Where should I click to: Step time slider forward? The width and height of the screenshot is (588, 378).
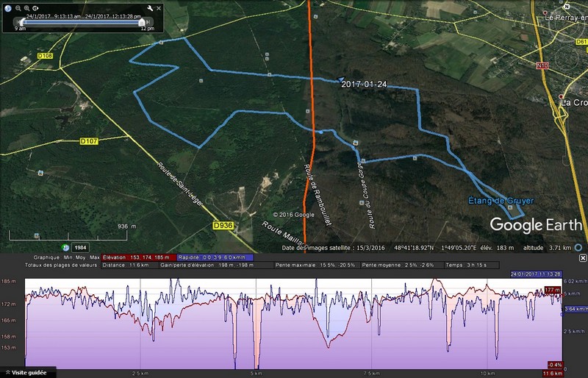(x=149, y=22)
